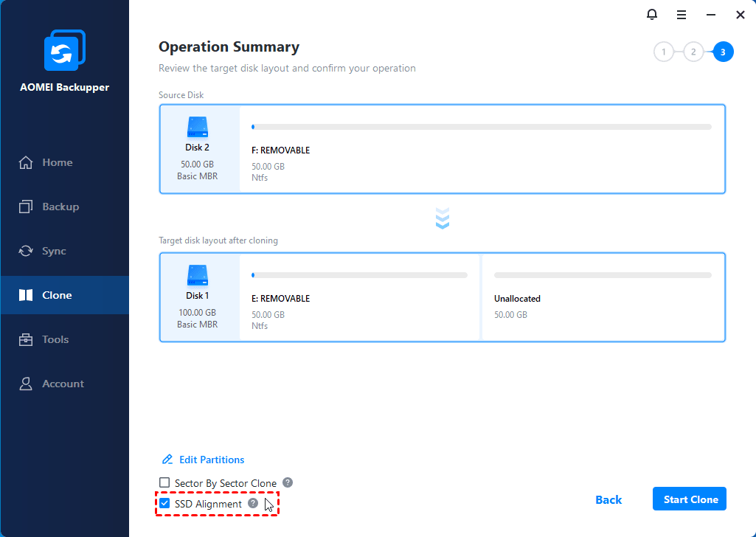Click the Disk 1 drive icon
Screen dimensions: 756x537
pyautogui.click(x=197, y=275)
